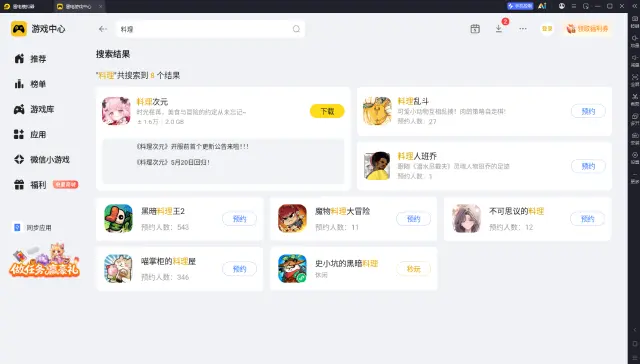Screen dimensions: 640x364
Task: Click the 料理人班乔 game icon
Action: tap(377, 166)
